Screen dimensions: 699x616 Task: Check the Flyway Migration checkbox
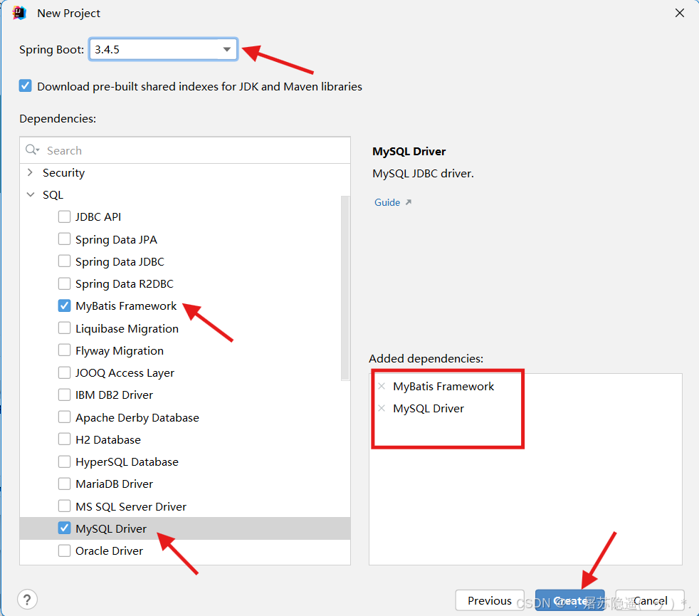[64, 350]
